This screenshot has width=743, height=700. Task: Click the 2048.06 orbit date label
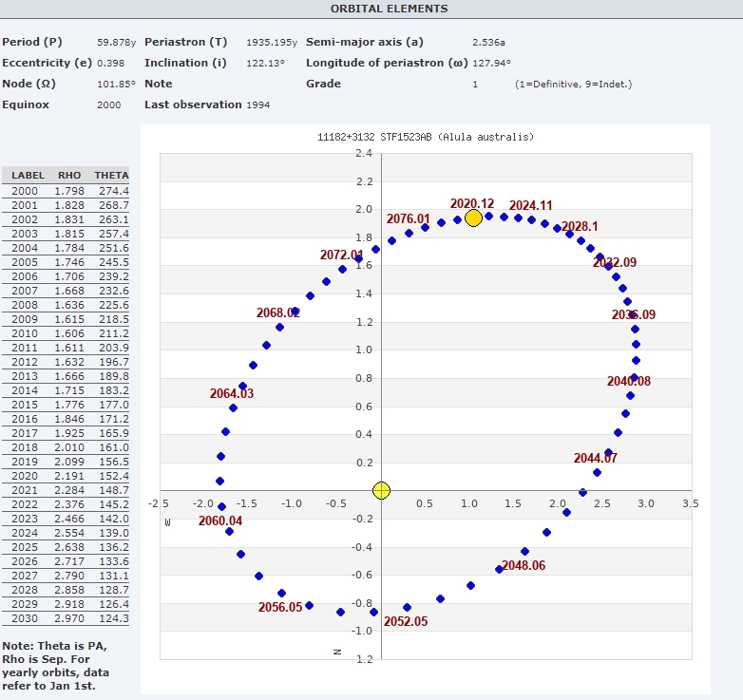pyautogui.click(x=524, y=565)
